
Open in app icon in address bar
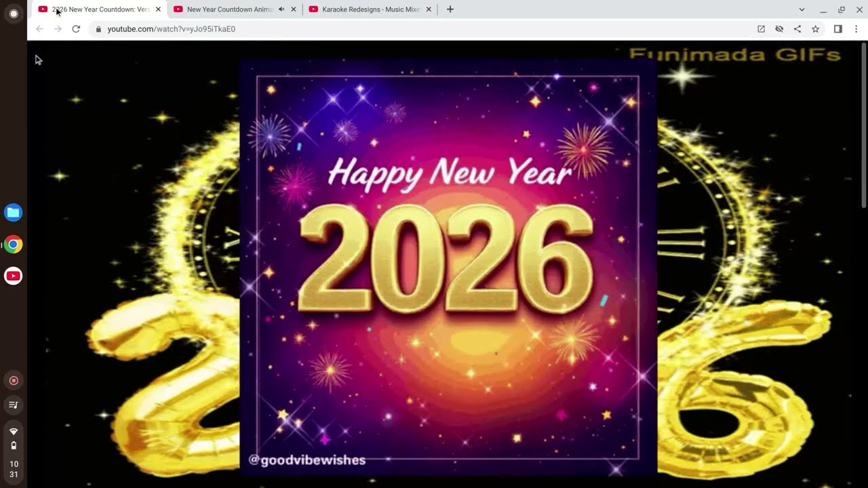pos(761,29)
